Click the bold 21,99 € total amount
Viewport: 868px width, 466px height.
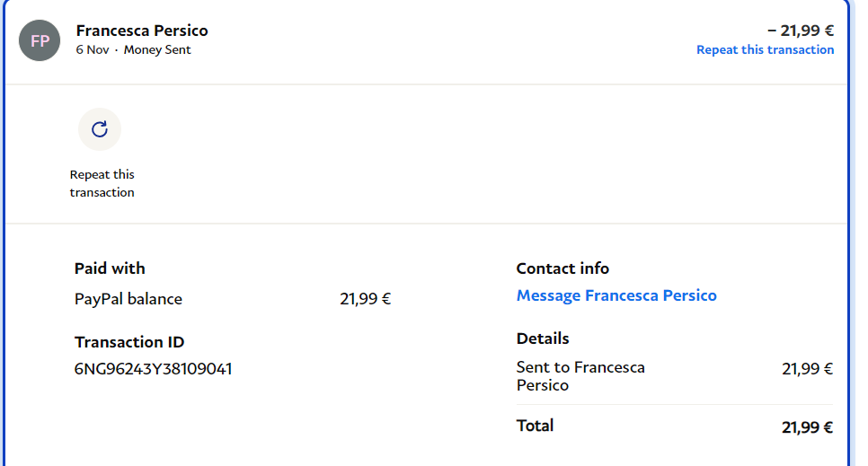click(807, 427)
